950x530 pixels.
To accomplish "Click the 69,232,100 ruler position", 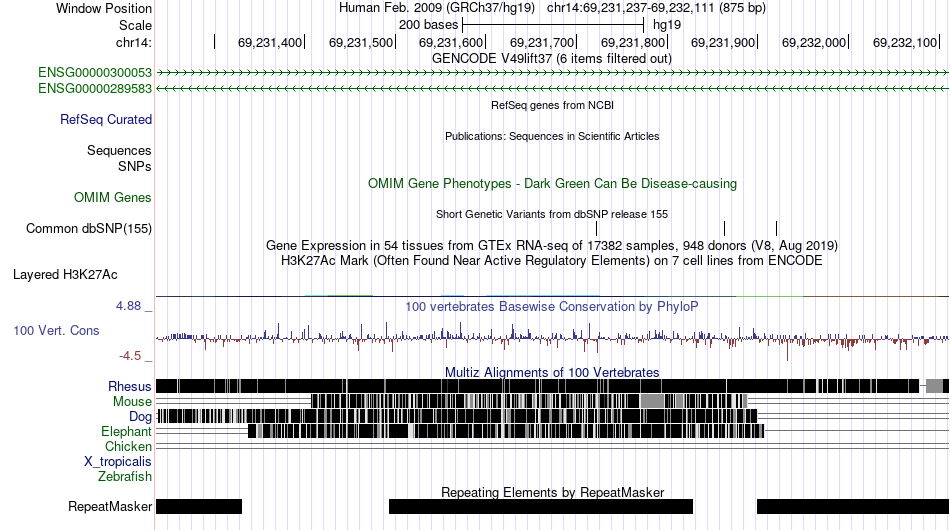I will 905,42.
